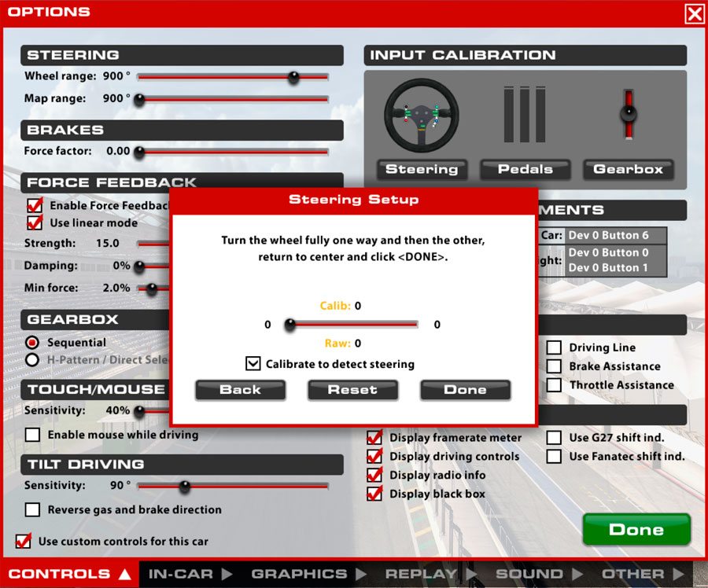Open the Sound settings tab
The width and height of the screenshot is (708, 588).
coord(537,574)
